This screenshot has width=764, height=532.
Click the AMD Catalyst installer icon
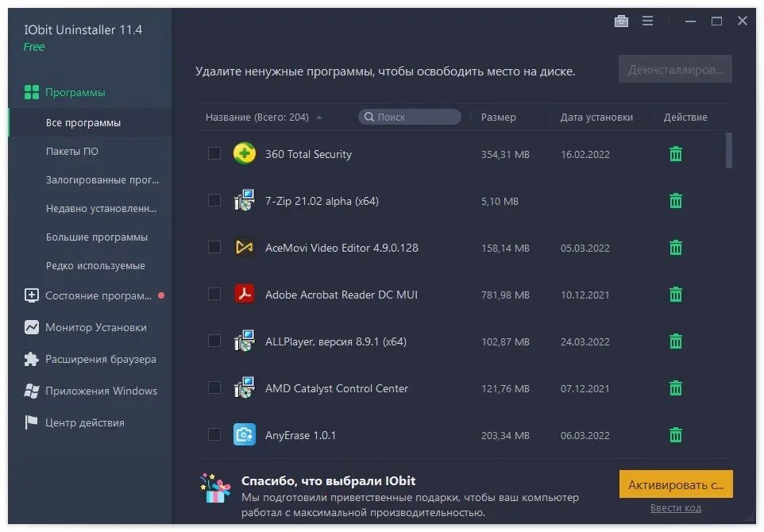(245, 387)
